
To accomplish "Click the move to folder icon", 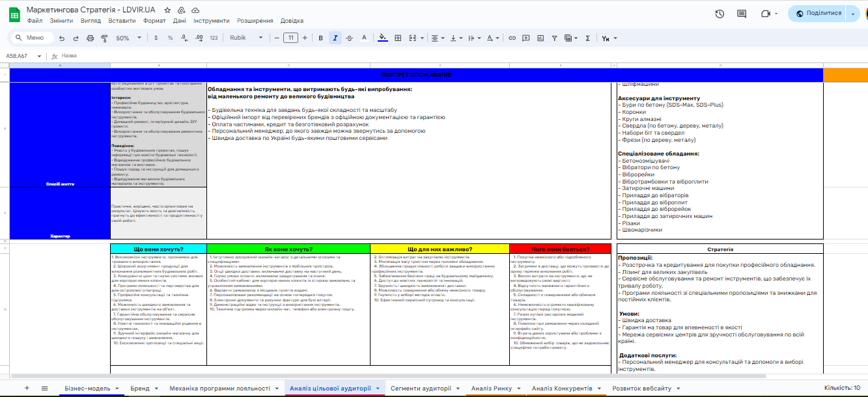I will point(181,10).
